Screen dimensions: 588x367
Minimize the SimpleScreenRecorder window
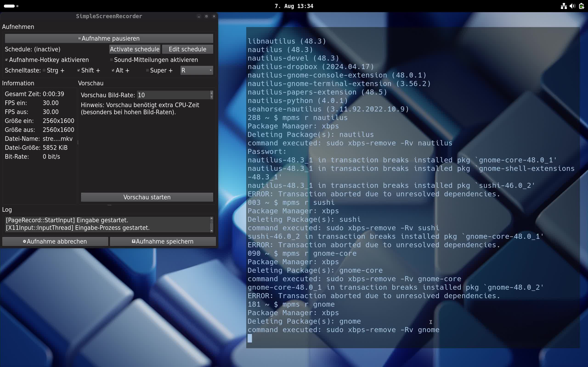pos(199,16)
